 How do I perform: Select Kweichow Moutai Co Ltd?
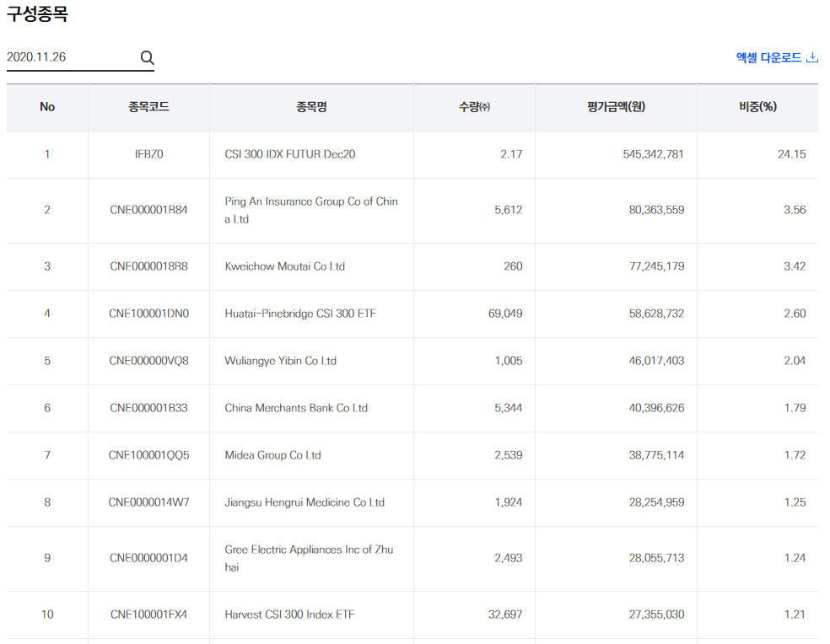(x=285, y=266)
